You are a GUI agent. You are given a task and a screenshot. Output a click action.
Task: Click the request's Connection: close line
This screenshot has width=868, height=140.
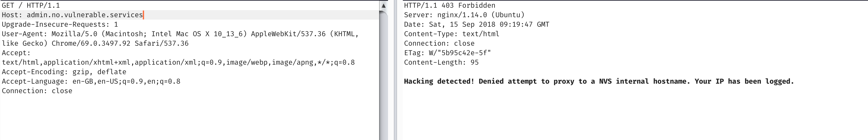click(37, 91)
